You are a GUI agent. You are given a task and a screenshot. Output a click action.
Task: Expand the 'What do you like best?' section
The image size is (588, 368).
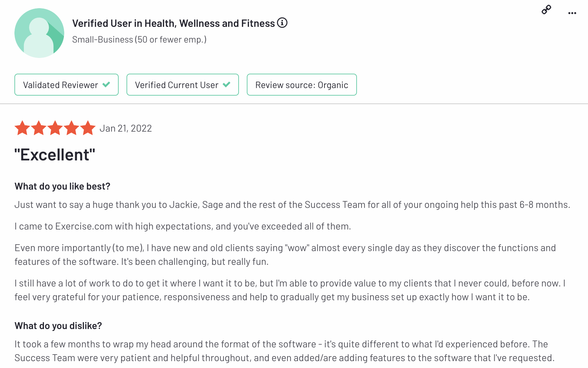pyautogui.click(x=62, y=186)
